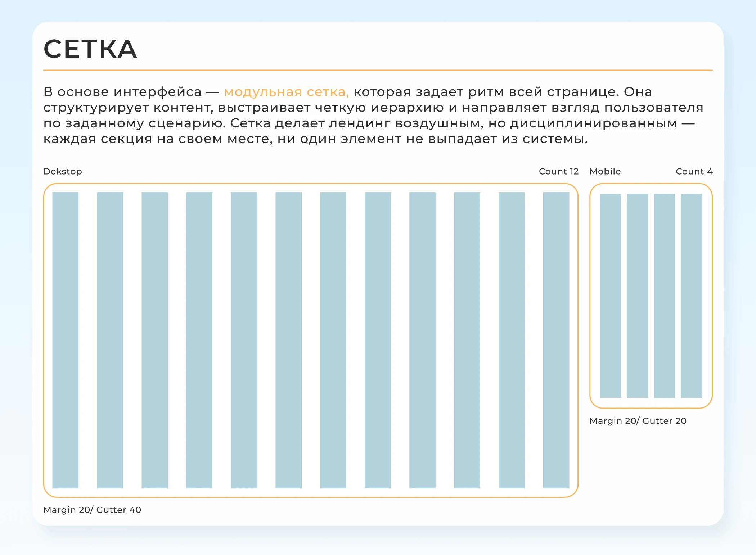Select first column of desktop grid
This screenshot has width=756, height=555.
(66, 340)
